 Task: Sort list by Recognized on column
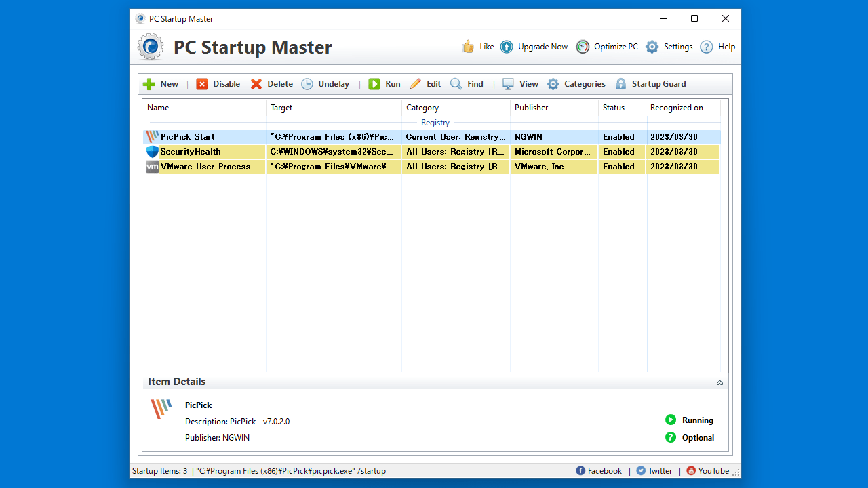coord(683,108)
